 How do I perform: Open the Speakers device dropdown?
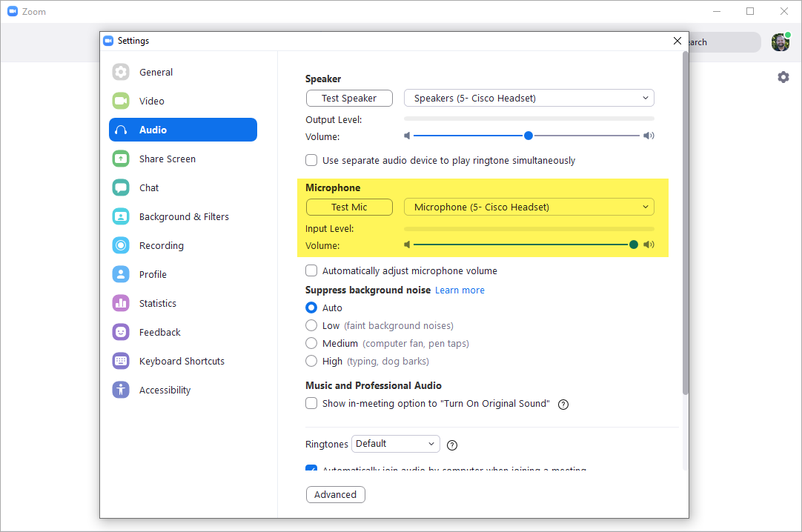(x=528, y=98)
